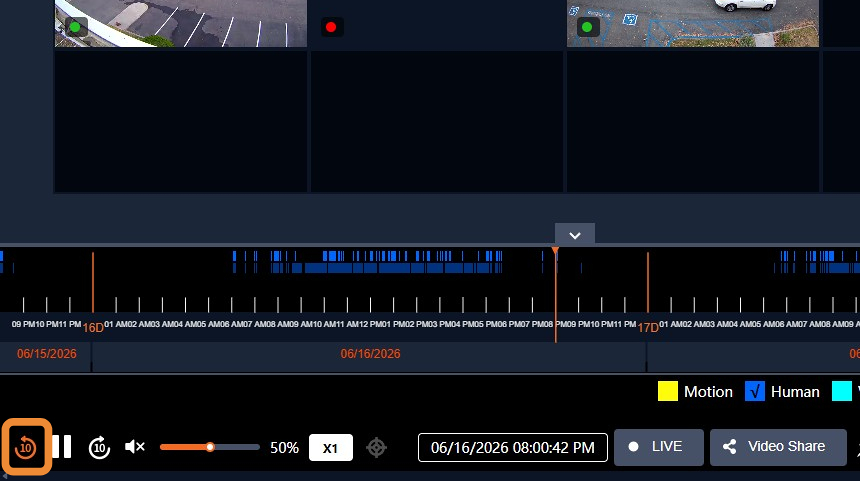Select the 06/16/2026 date label
This screenshot has height=481, width=860.
click(x=370, y=354)
